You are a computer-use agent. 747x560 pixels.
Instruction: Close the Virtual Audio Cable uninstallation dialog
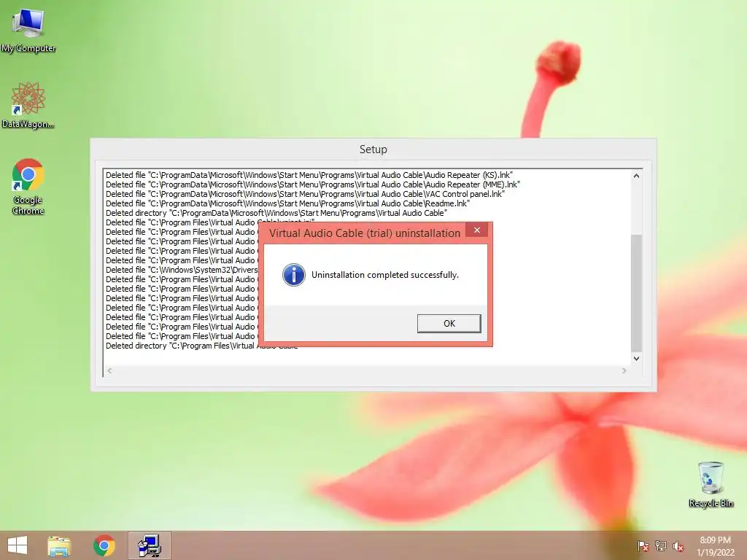tap(477, 230)
